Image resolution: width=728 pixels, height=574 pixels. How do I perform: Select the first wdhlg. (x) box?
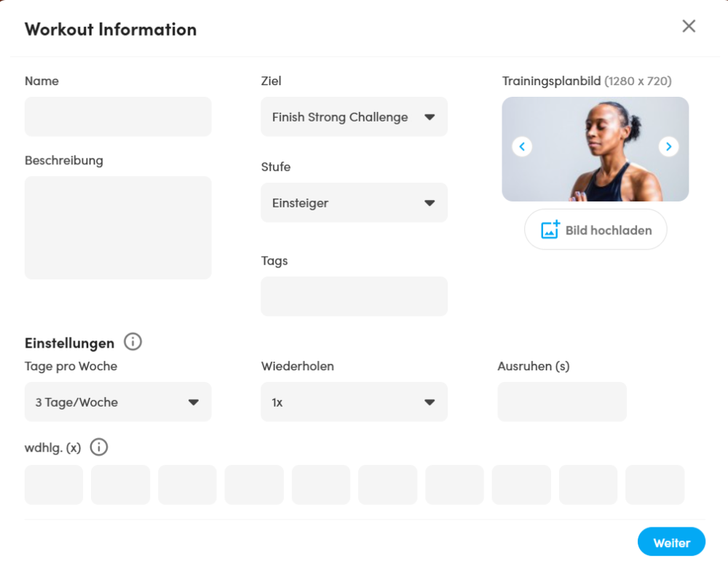[54, 485]
